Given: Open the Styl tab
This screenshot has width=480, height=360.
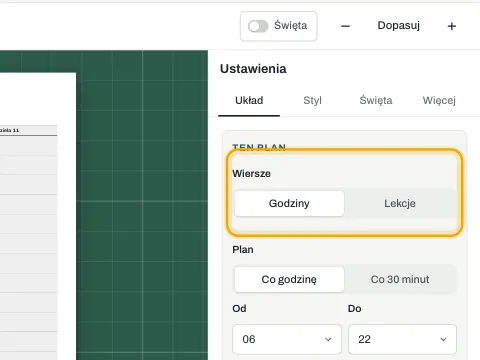Looking at the screenshot, I should [x=312, y=100].
